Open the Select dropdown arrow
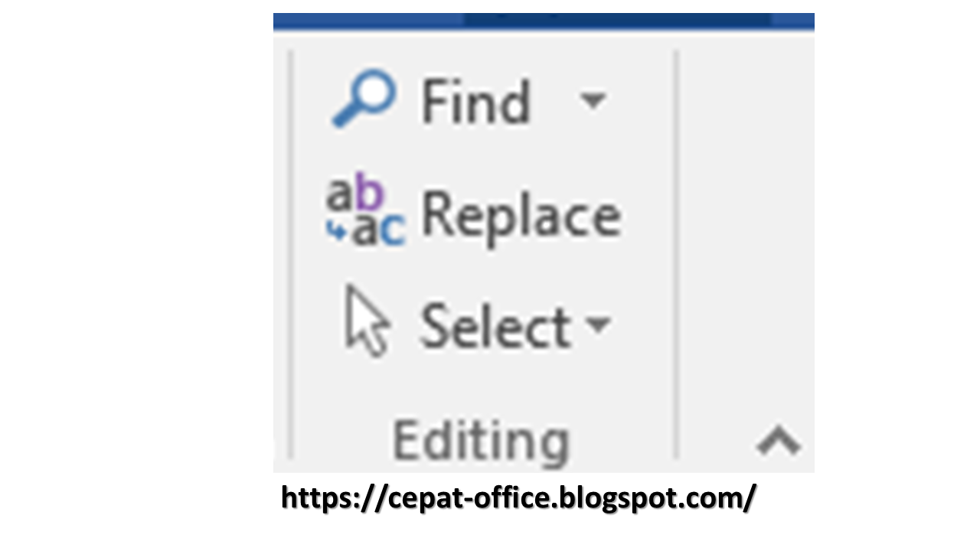 click(599, 328)
